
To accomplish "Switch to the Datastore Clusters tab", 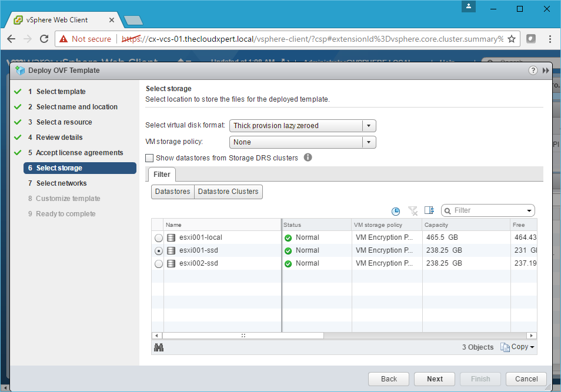I will click(228, 192).
